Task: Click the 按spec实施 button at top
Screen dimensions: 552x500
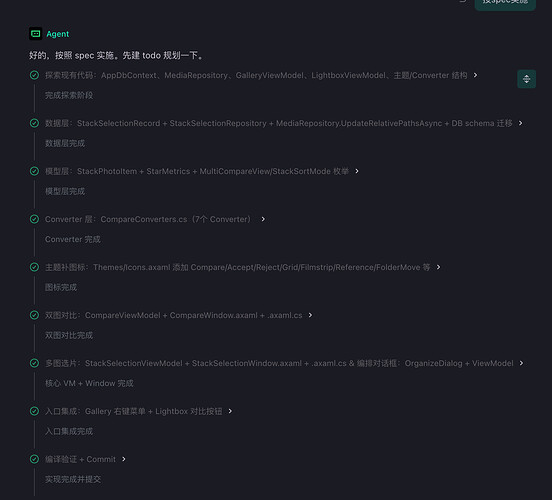Action: pos(505,4)
